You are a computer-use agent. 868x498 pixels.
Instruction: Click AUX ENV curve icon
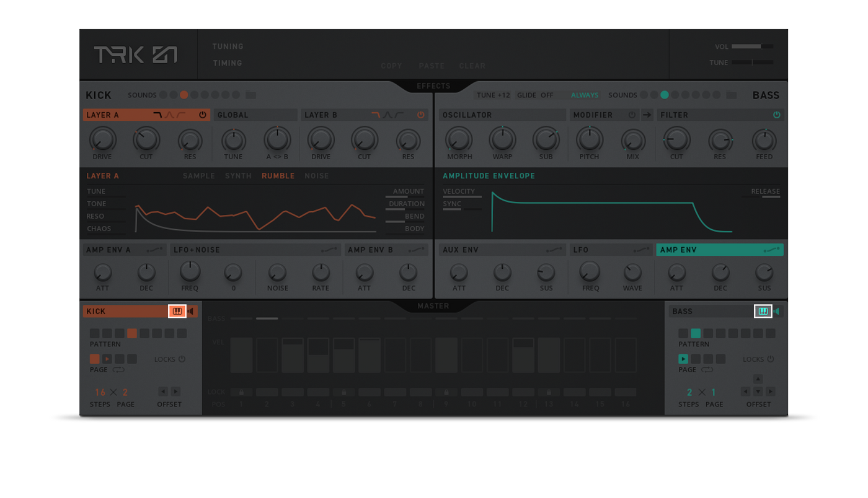pos(554,250)
